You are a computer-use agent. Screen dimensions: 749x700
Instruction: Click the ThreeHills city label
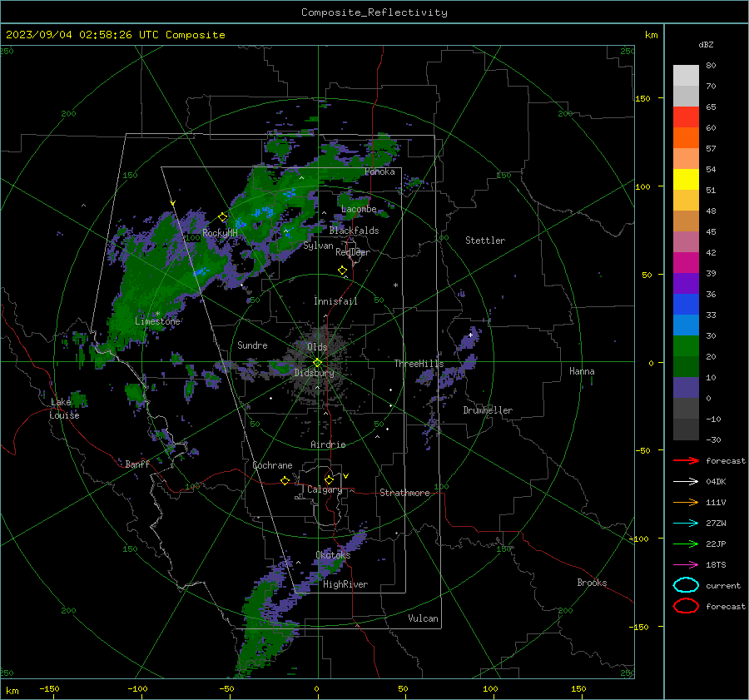(x=419, y=364)
